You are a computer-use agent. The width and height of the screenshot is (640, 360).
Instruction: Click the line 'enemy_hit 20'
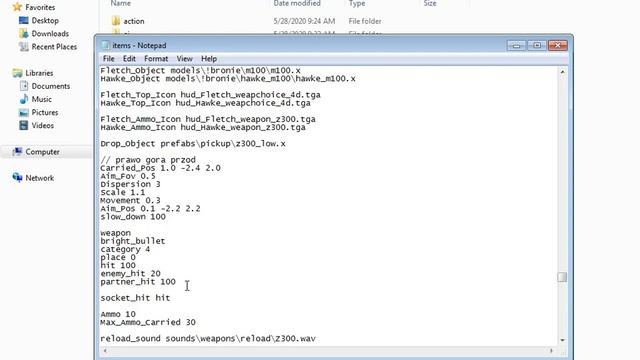point(130,273)
